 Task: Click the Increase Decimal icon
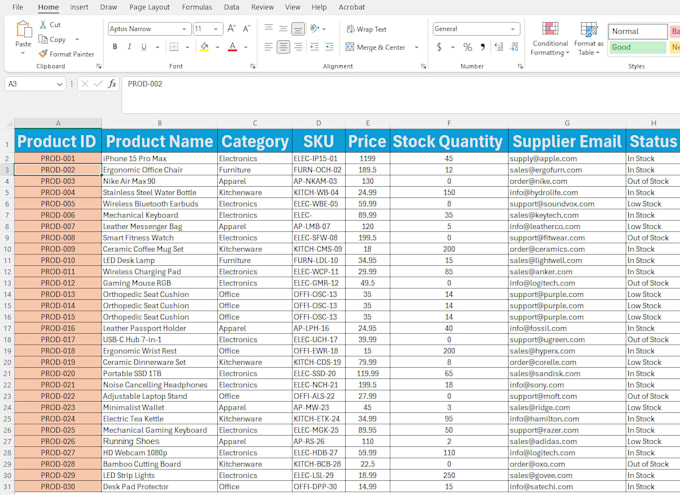click(x=499, y=47)
